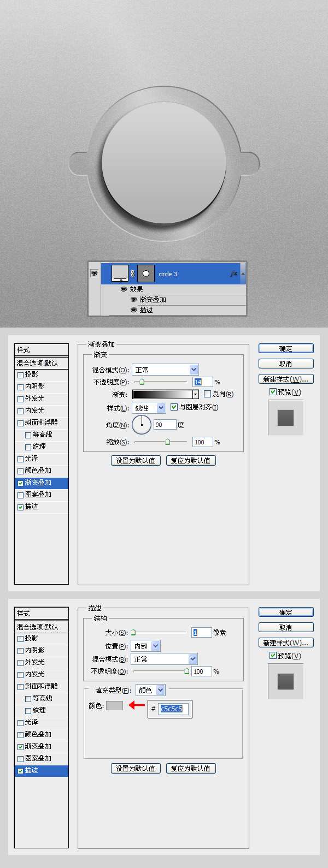
Task: Enable the 等高线 checkbox in the 描边 dialog
Action: (x=28, y=699)
